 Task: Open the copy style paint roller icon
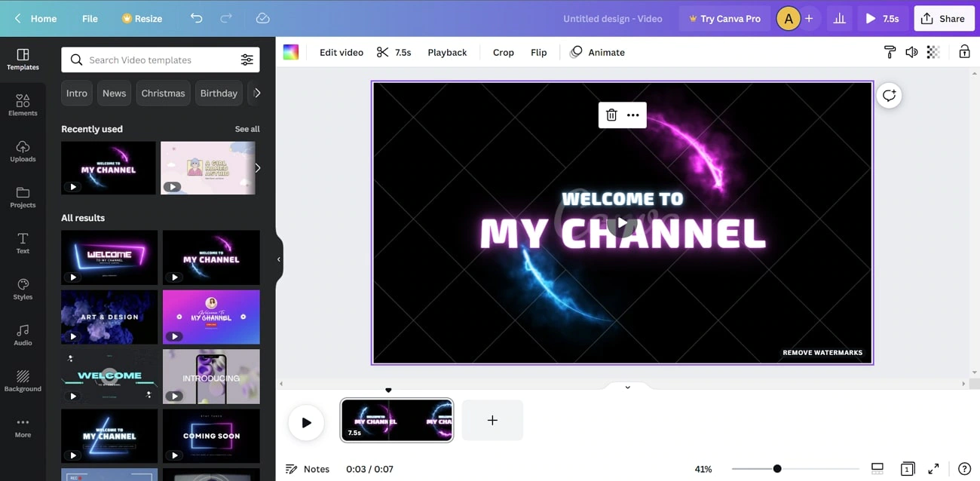890,52
